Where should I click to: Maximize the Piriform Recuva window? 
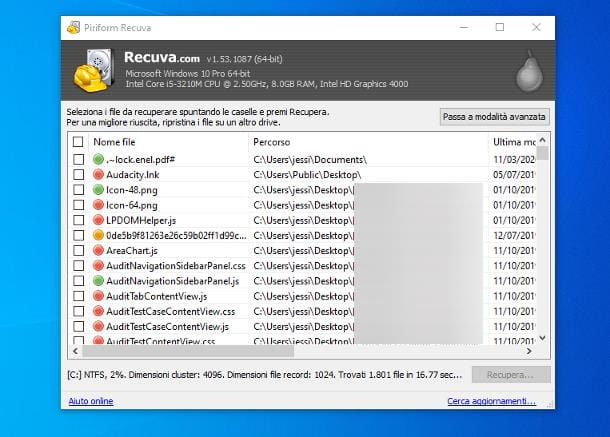500,27
